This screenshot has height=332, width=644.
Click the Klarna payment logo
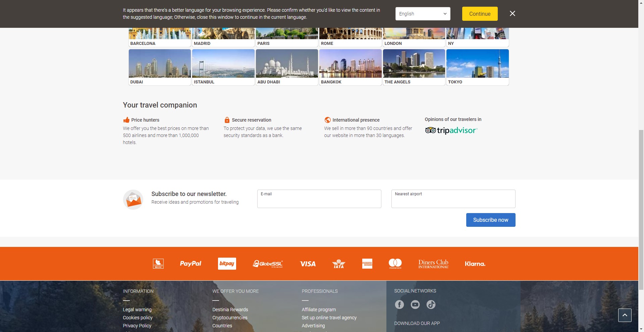(475, 264)
